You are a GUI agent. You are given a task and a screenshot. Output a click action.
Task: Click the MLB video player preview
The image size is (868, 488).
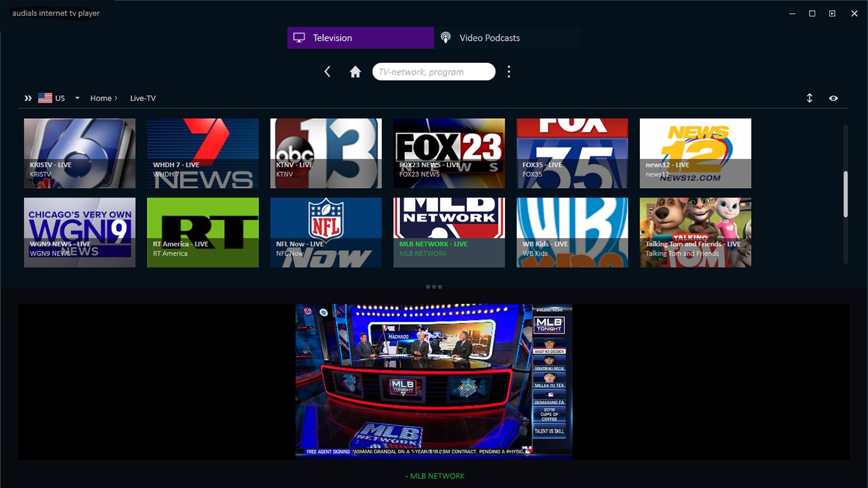click(x=434, y=381)
